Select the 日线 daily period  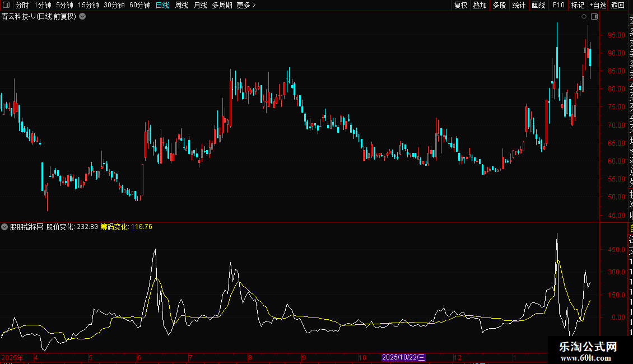[x=162, y=5]
